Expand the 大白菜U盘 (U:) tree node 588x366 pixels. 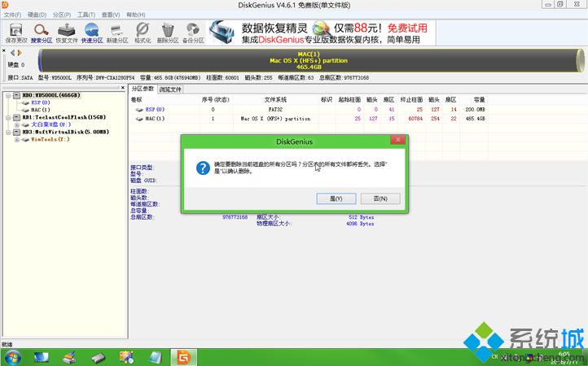(x=17, y=124)
